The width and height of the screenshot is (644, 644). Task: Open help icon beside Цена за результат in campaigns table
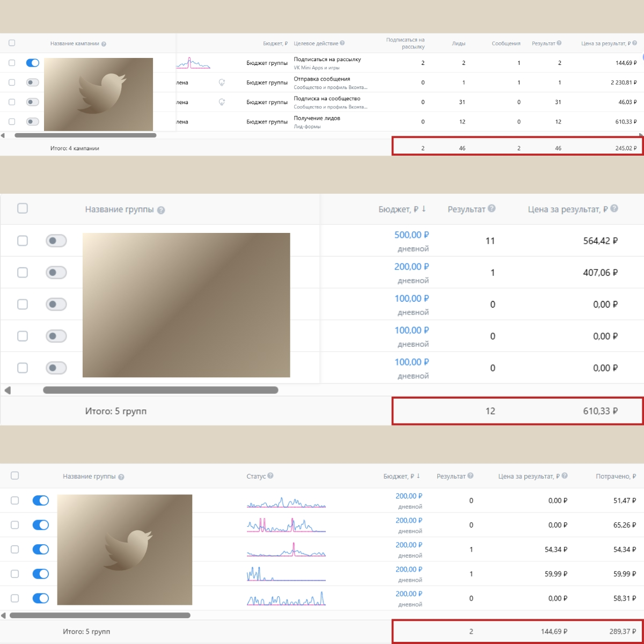click(635, 43)
